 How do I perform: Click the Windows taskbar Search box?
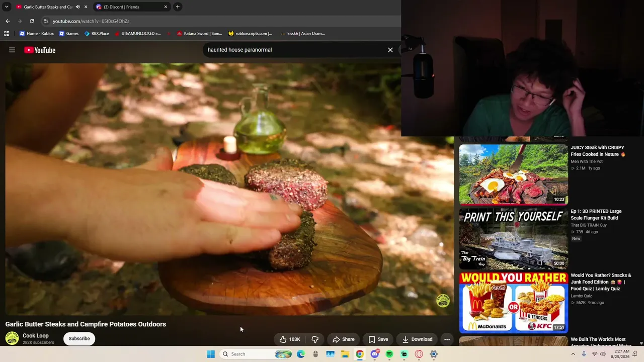coord(257,354)
